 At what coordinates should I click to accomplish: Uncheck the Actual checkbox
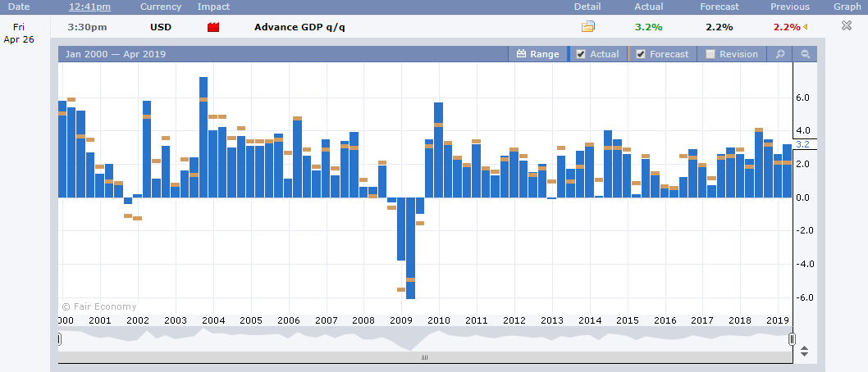[x=581, y=54]
